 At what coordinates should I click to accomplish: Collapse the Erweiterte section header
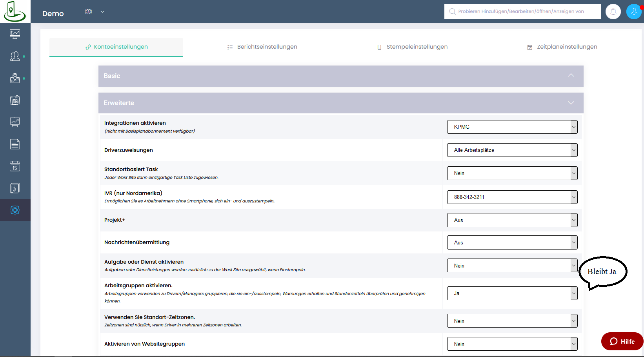[341, 103]
